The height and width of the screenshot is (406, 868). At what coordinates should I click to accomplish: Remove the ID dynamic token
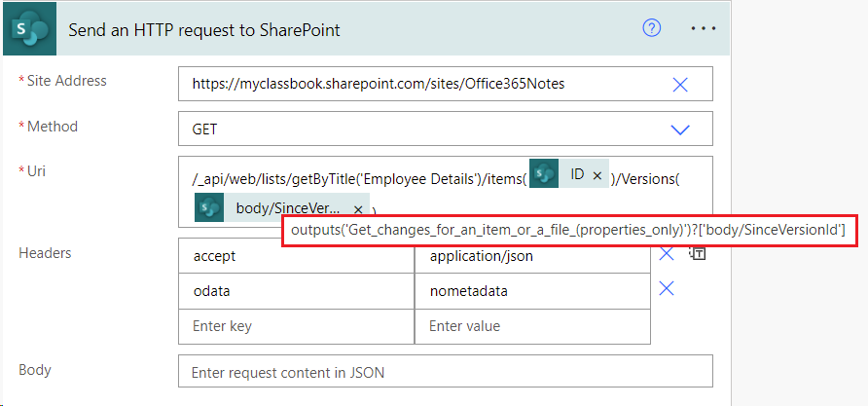coord(597,175)
